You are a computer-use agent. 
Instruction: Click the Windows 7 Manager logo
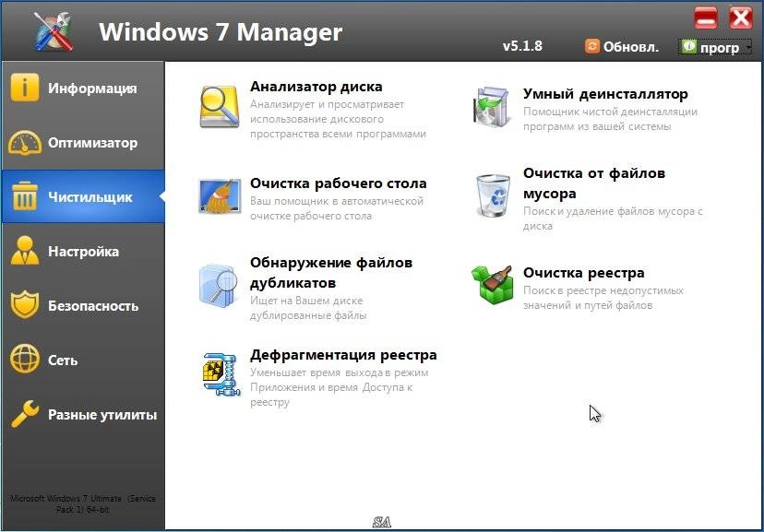coord(54,31)
